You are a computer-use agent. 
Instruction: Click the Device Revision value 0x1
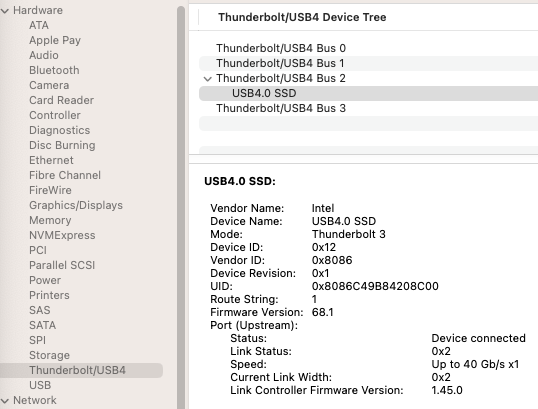320,273
